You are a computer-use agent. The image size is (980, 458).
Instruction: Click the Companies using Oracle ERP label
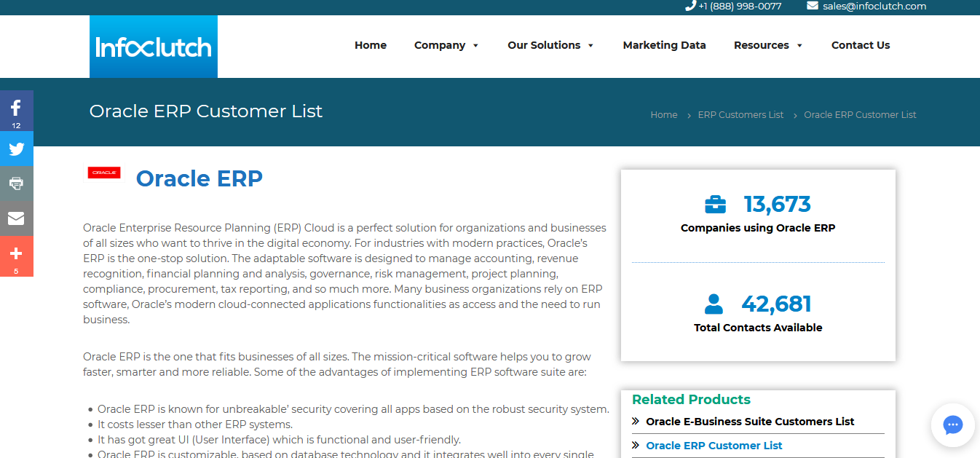(x=758, y=228)
